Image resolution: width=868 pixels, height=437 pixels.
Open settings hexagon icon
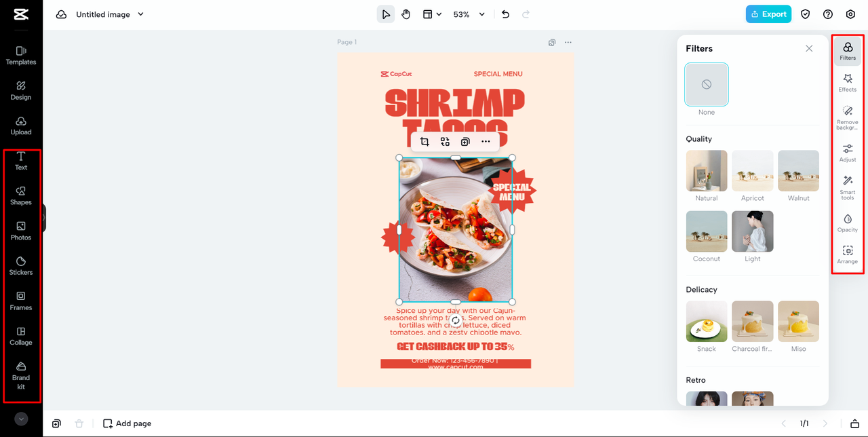tap(850, 14)
